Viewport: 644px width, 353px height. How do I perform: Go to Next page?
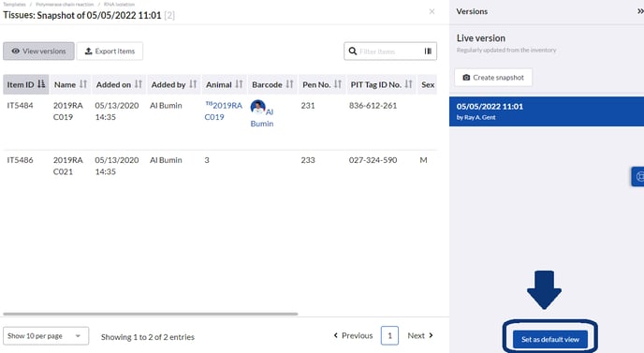[x=420, y=335]
